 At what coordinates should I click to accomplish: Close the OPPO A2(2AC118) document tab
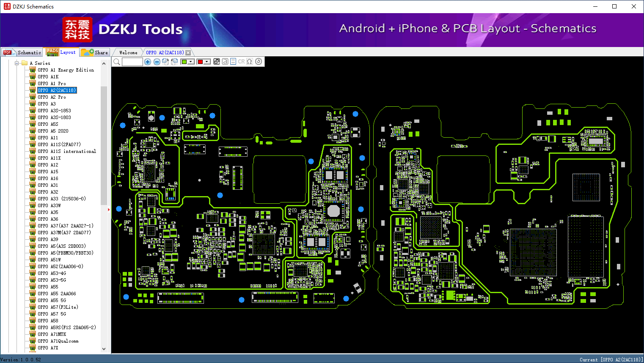(x=188, y=53)
